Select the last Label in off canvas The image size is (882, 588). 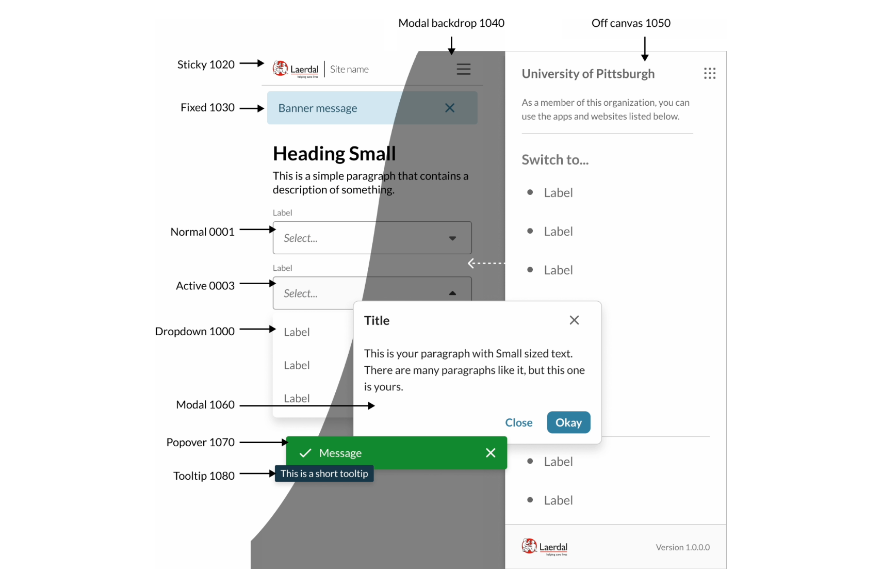558,500
